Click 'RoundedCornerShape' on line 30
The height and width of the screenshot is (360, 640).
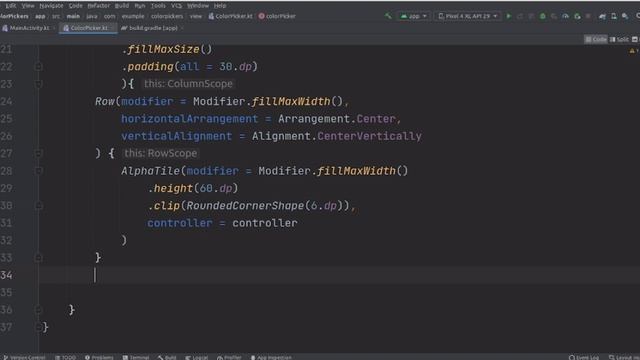pyautogui.click(x=245, y=205)
